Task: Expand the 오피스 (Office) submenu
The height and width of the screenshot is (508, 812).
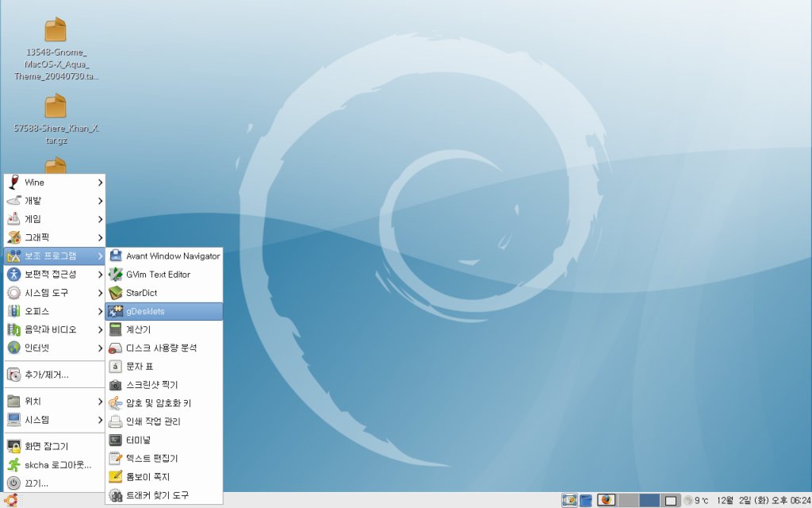Action: [x=55, y=311]
